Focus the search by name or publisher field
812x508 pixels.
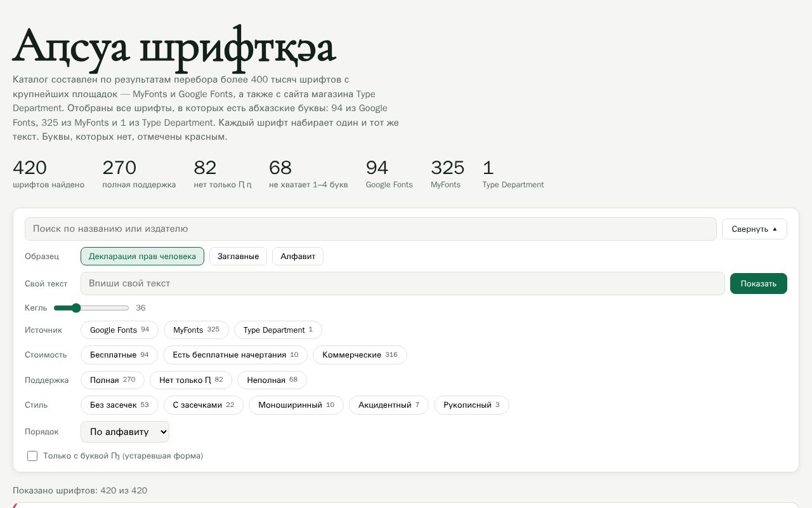click(370, 229)
